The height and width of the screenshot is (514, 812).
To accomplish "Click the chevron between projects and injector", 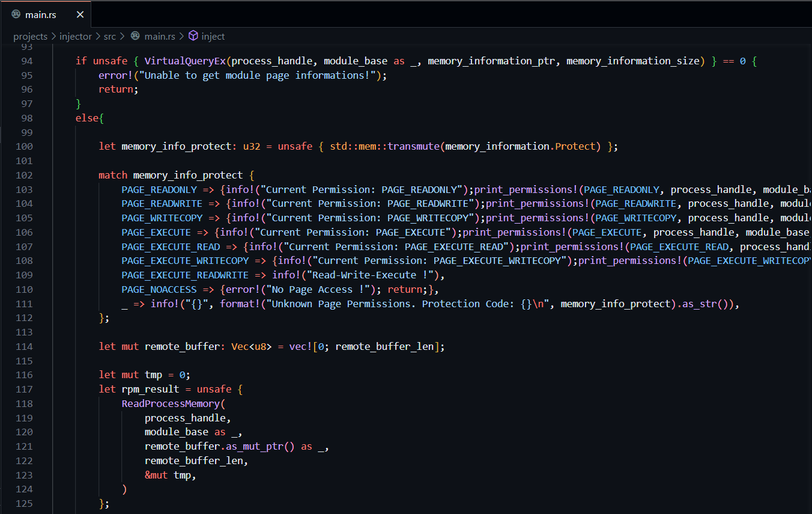I will point(53,36).
